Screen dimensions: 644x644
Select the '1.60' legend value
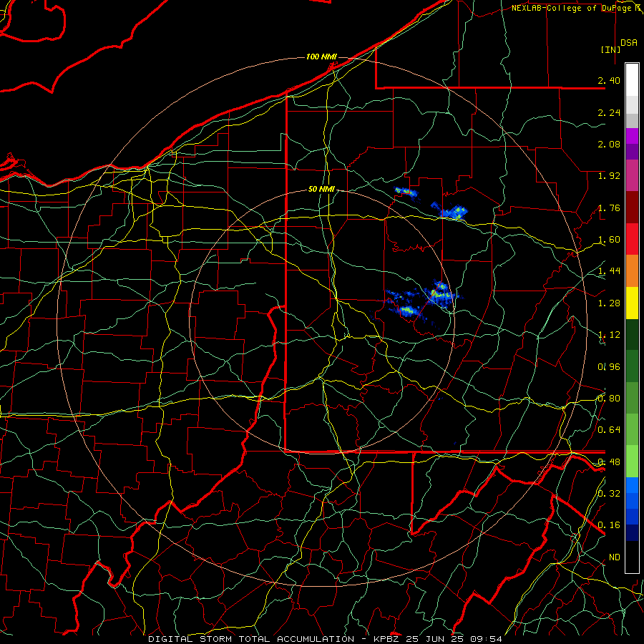609,240
